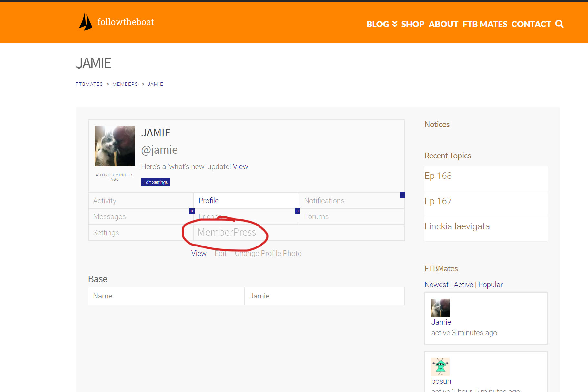Viewport: 588px width, 392px height.
Task: Open Jamie's member link in sidebar
Action: click(441, 322)
